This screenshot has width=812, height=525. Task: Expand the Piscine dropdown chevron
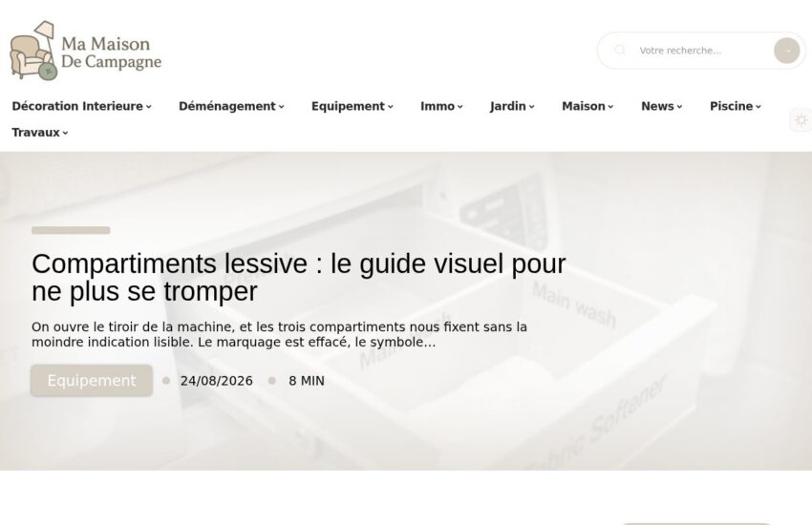click(759, 107)
